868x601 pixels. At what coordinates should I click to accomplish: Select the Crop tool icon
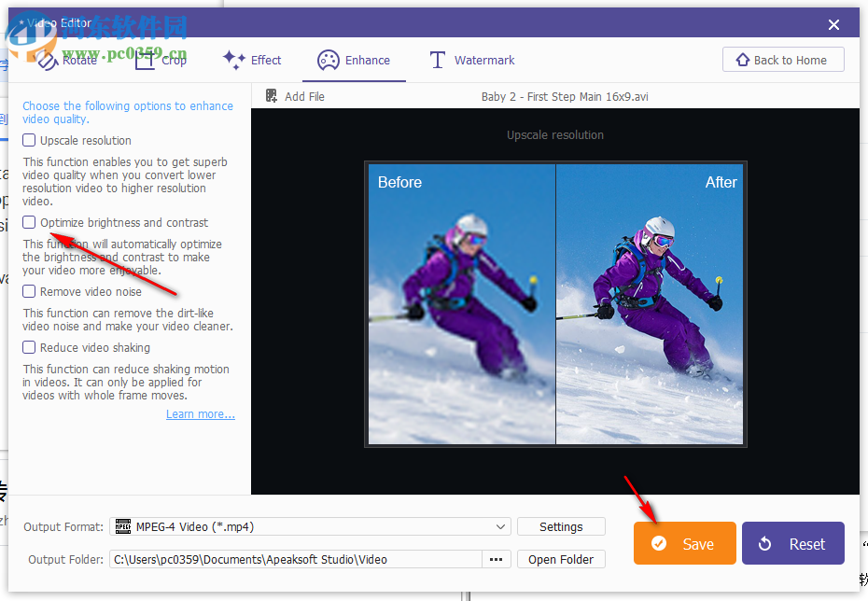pos(146,59)
